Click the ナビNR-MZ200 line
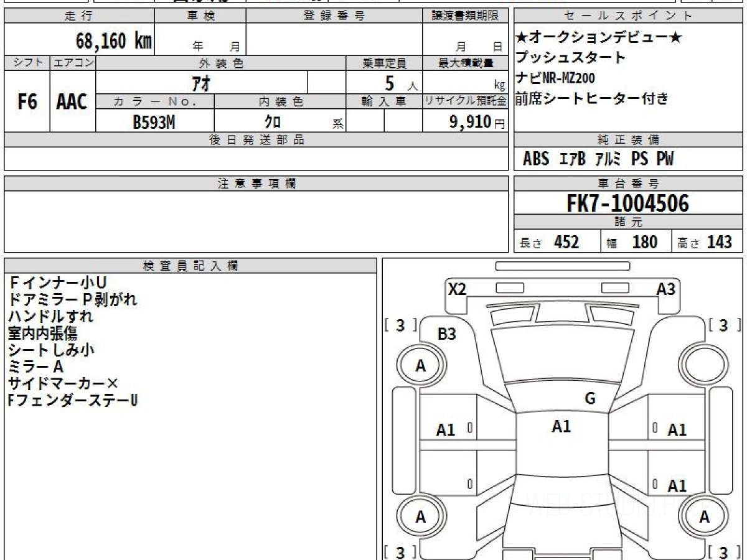Screen dimensions: 747x560 tap(555, 78)
